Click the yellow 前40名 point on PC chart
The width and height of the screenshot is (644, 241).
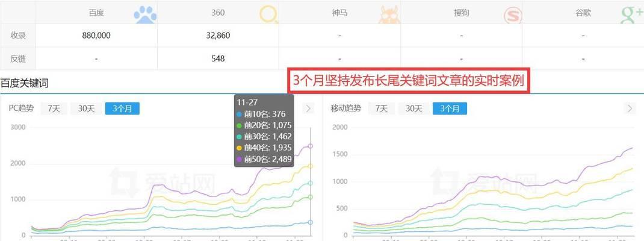pyautogui.click(x=311, y=166)
